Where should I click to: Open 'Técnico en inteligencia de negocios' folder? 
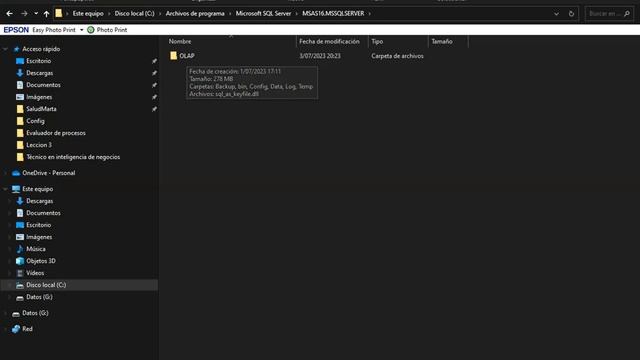(x=73, y=157)
